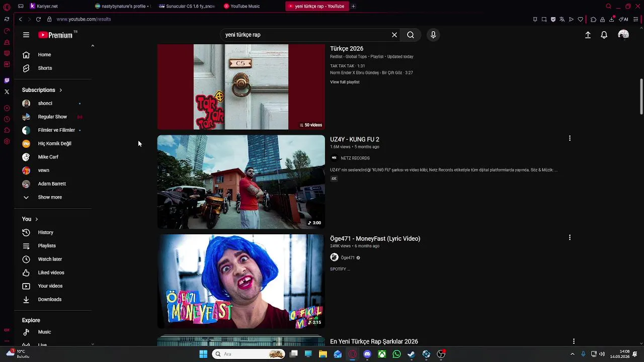Open WhatsApp from taskbar
Image resolution: width=644 pixels, height=362 pixels.
point(396,354)
